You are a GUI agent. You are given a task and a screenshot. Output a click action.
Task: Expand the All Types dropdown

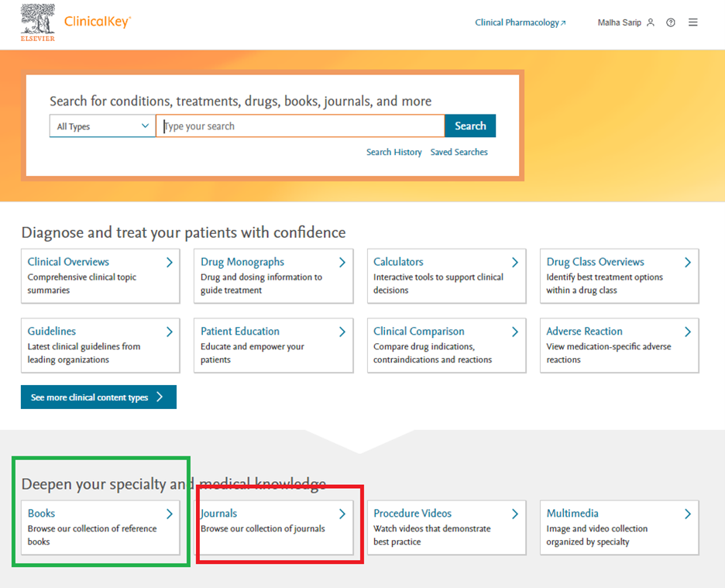(102, 126)
